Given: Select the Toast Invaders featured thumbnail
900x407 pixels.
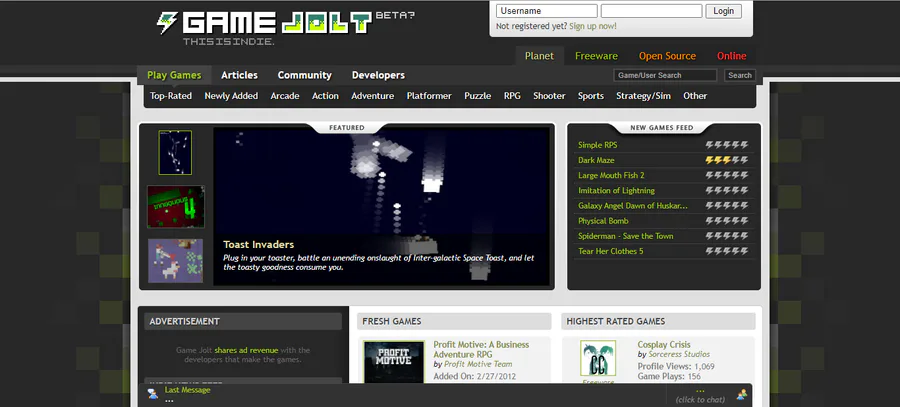Looking at the screenshot, I should point(175,153).
